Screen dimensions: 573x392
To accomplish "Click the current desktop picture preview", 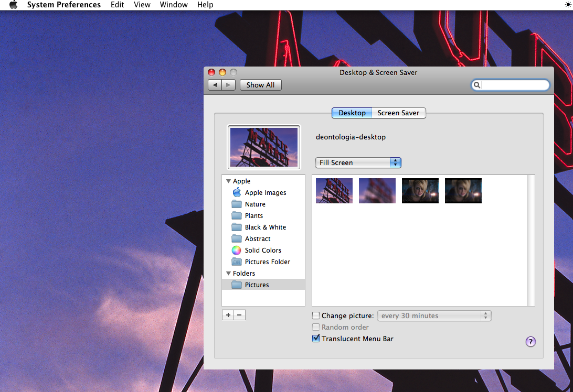I will 264,147.
